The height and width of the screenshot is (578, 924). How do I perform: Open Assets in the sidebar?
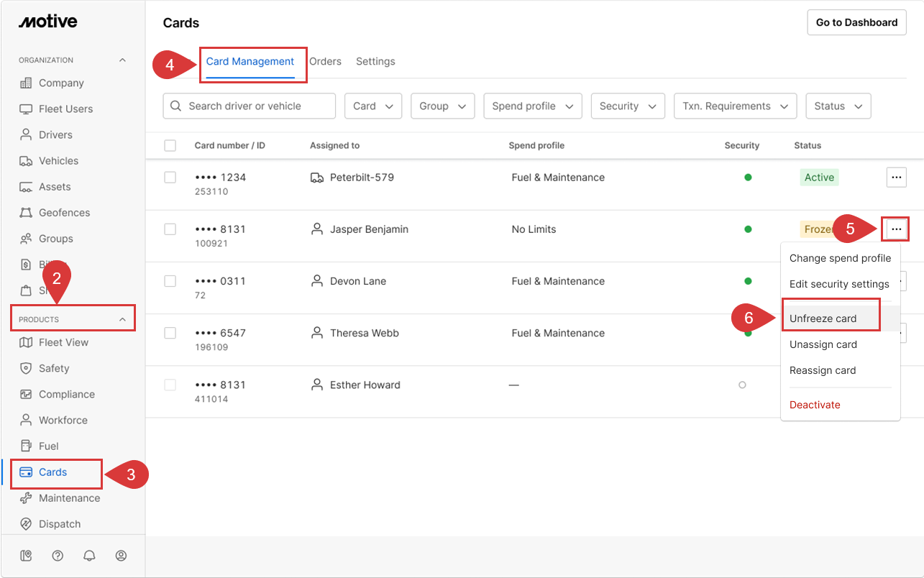[x=55, y=186]
